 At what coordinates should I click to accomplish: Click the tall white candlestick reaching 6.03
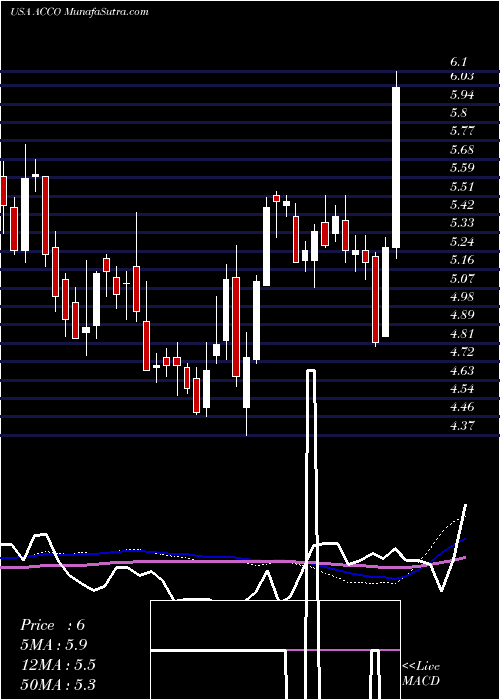[x=396, y=167]
